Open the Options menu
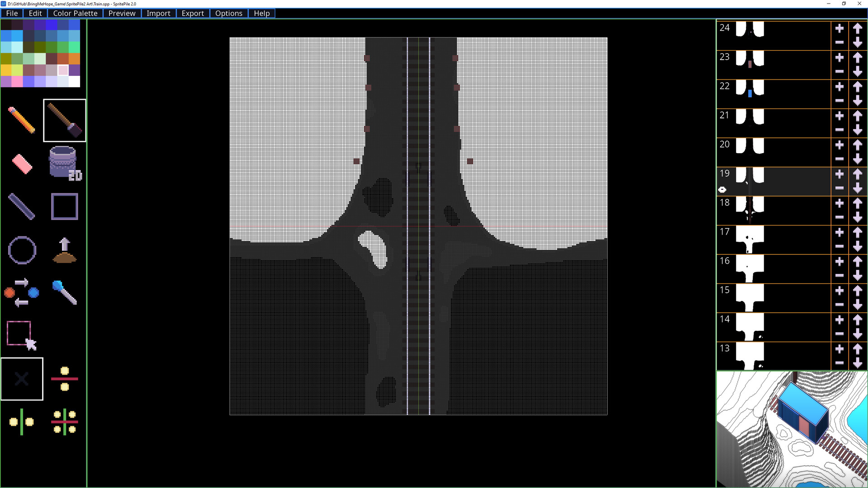 point(229,13)
